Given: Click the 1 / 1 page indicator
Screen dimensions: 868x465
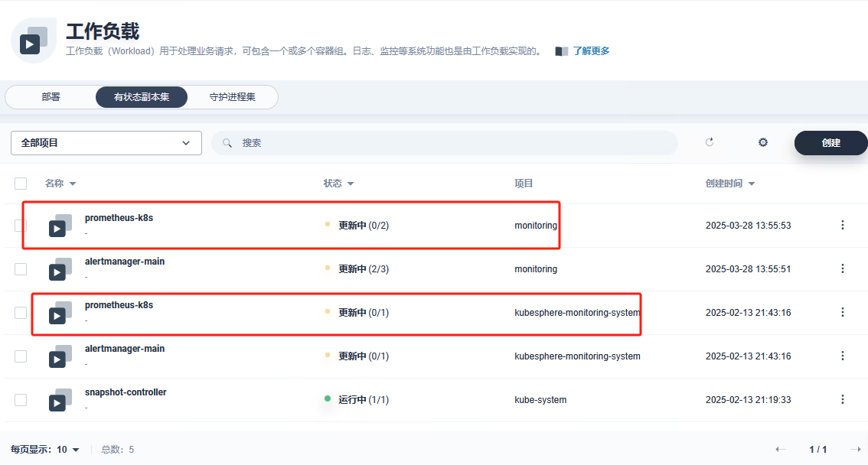Looking at the screenshot, I should click(x=817, y=450).
